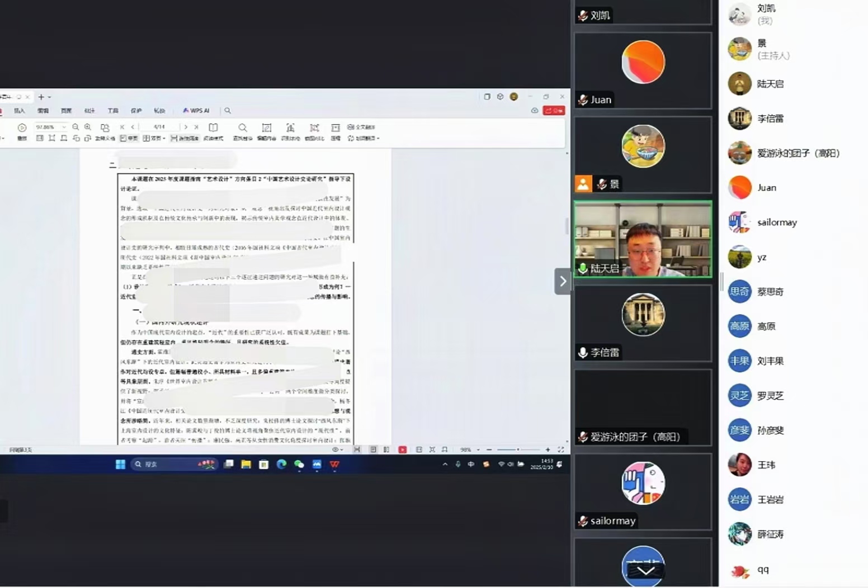868x588 pixels.
Task: Click the search magnifier beside WPS AI
Action: [228, 111]
